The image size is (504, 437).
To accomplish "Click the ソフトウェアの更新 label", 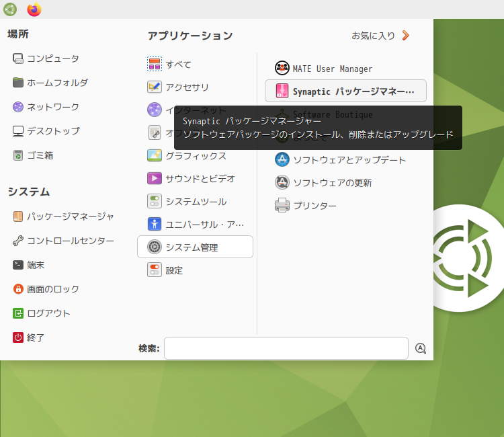I will (333, 183).
